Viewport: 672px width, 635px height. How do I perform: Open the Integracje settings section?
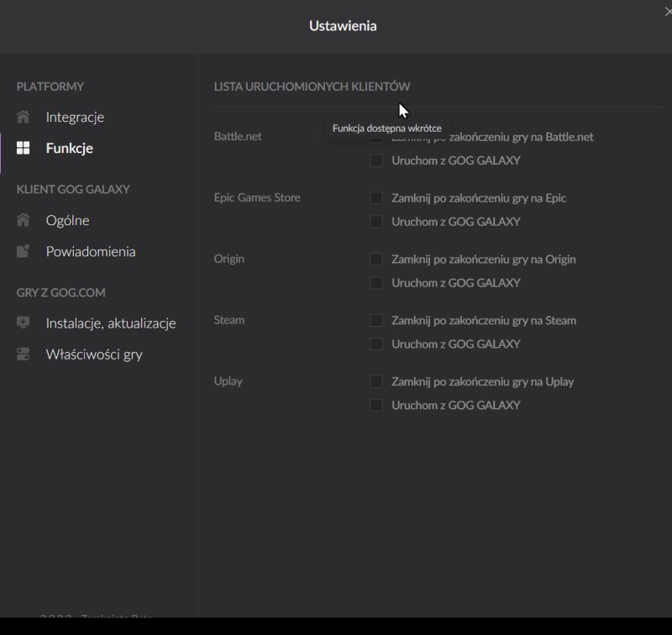point(75,117)
